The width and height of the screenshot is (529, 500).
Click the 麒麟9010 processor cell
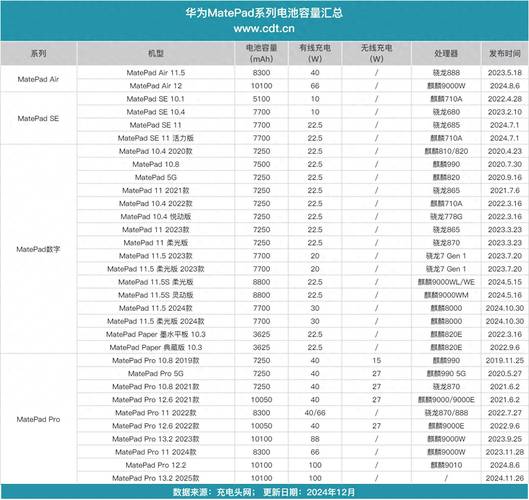pos(446,465)
